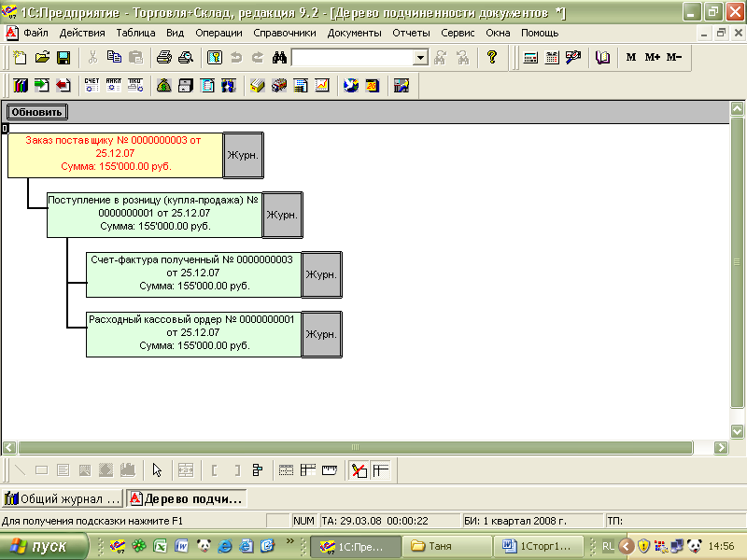Click Журн. next to Заказ поставщику
The height and width of the screenshot is (560, 747).
pos(243,155)
